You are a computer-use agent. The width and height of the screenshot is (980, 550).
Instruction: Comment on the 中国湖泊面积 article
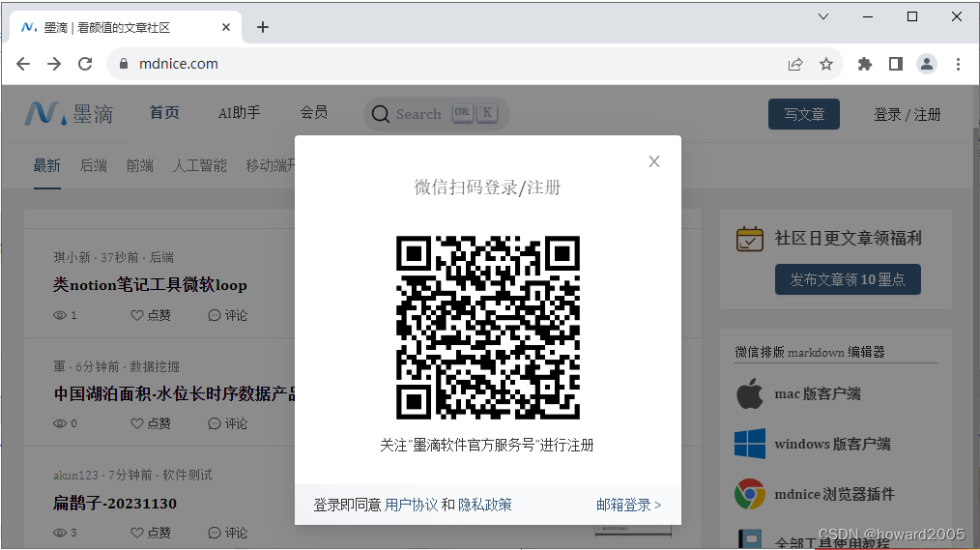pos(227,423)
